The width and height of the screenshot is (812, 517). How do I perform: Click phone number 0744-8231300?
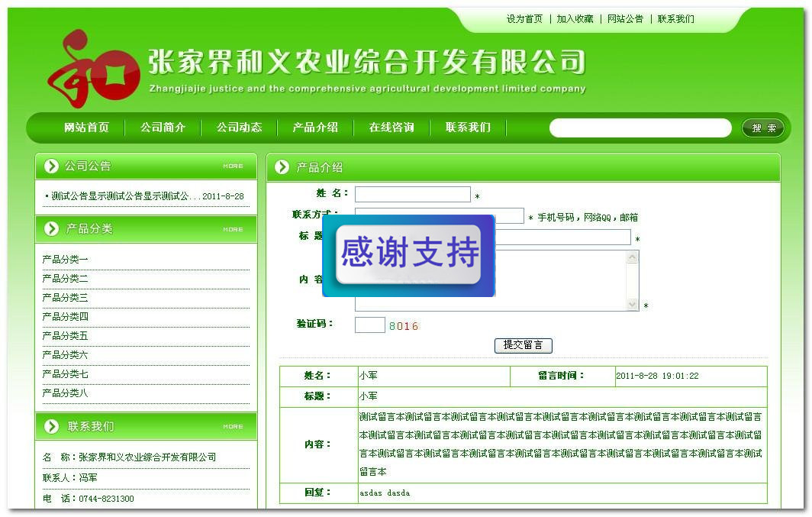pyautogui.click(x=106, y=499)
